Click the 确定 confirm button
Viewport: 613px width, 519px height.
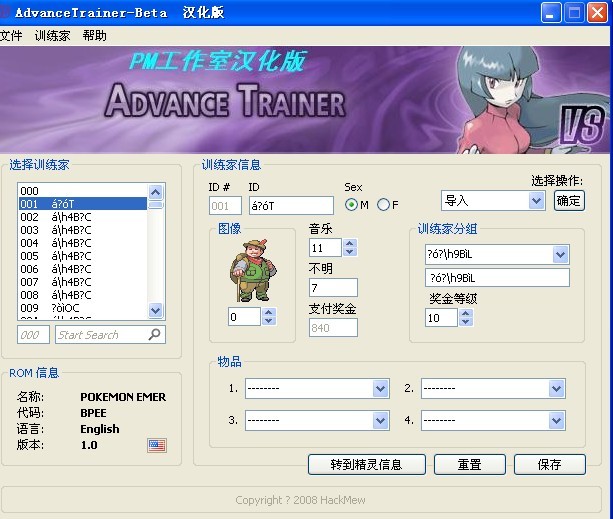[x=569, y=201]
